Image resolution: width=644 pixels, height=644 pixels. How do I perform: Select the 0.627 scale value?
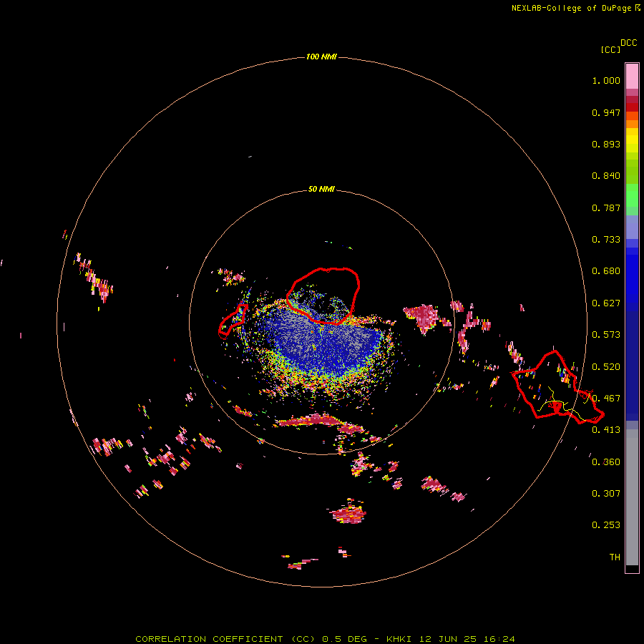606,303
